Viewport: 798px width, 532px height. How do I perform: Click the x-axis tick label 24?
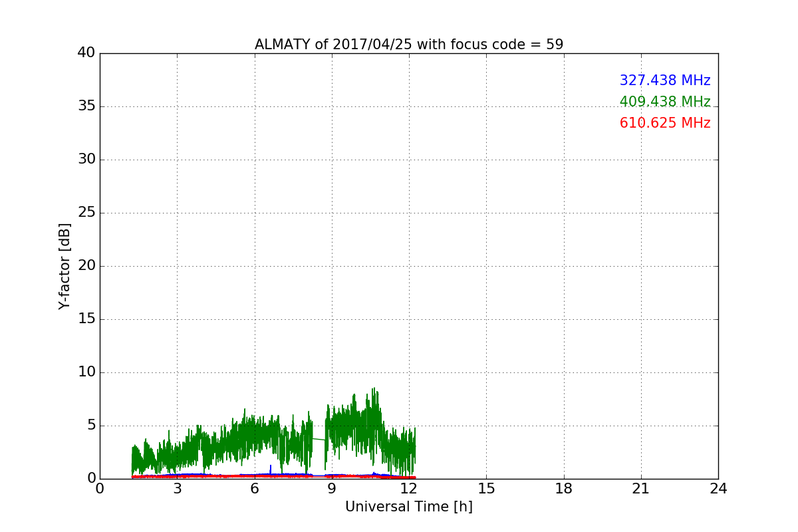718,489
